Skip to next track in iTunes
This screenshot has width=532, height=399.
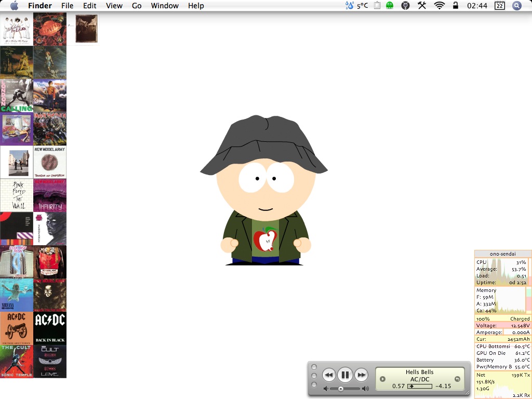pos(362,375)
